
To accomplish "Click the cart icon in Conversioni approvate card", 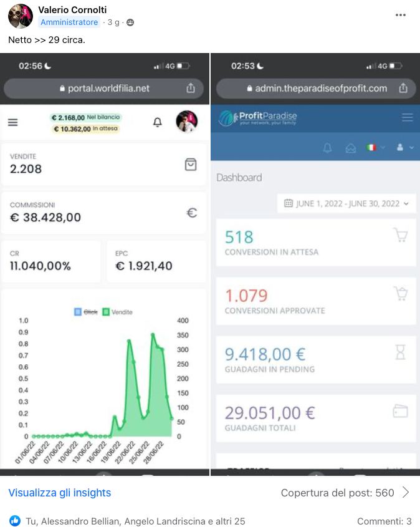I will (x=401, y=293).
